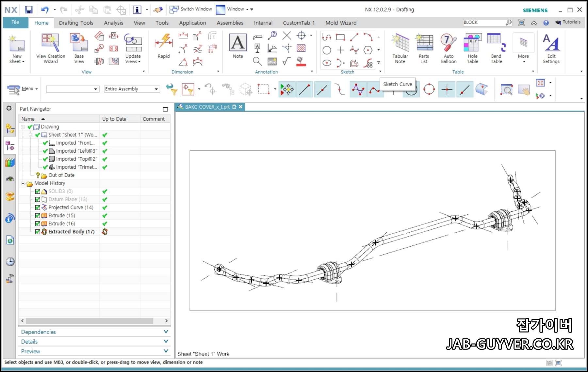Click the Switch Window button
588x372 pixels.
[191, 9]
